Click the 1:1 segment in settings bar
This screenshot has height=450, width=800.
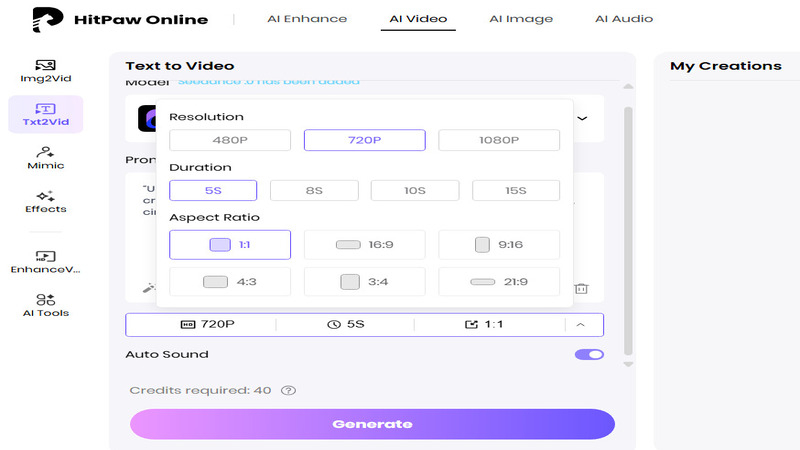484,324
